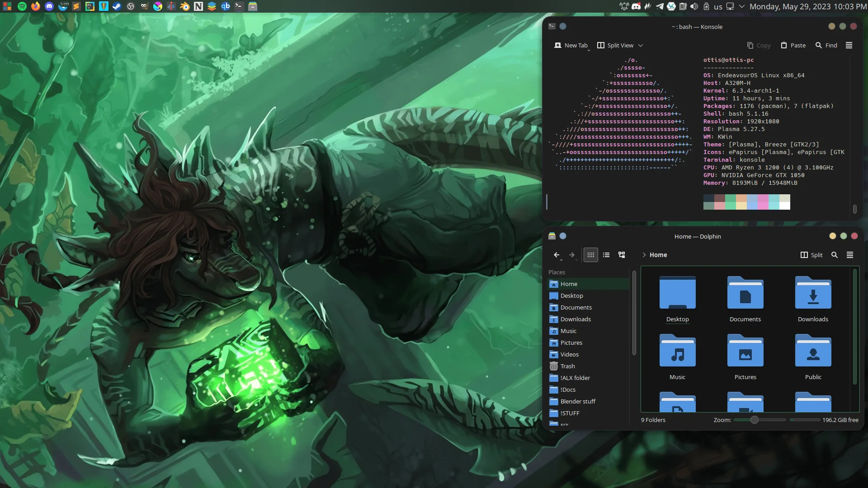Click Find in Konsole toolbar
The height and width of the screenshot is (488, 868).
coord(826,45)
